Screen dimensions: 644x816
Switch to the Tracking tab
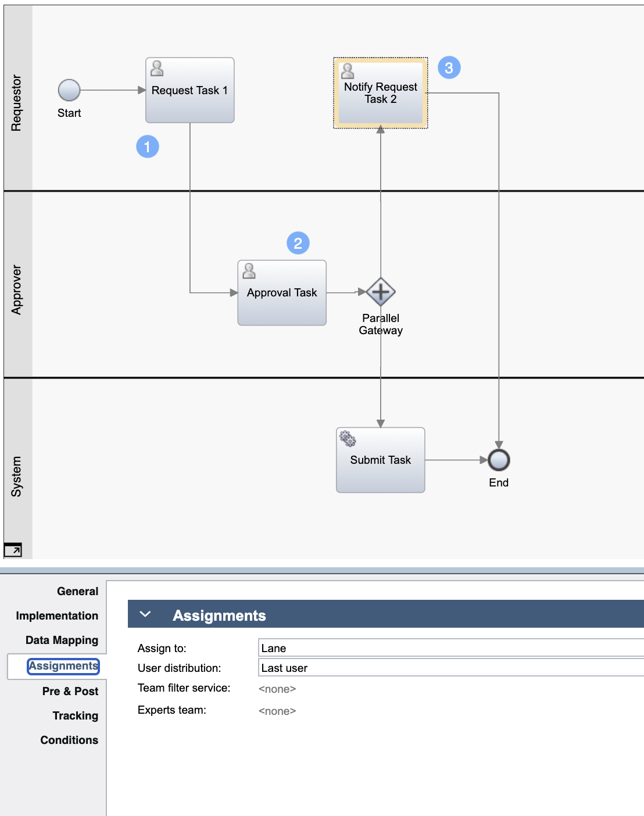tap(75, 715)
